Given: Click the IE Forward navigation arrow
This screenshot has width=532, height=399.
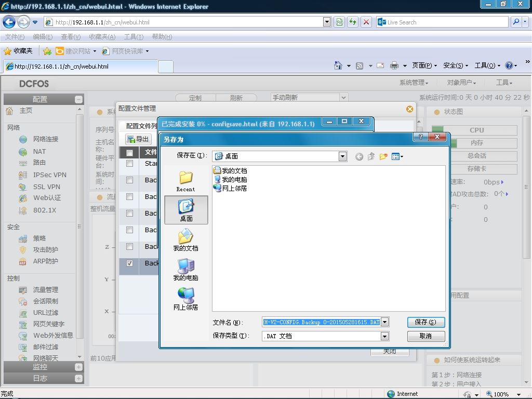Looking at the screenshot, I should pyautogui.click(x=23, y=22).
